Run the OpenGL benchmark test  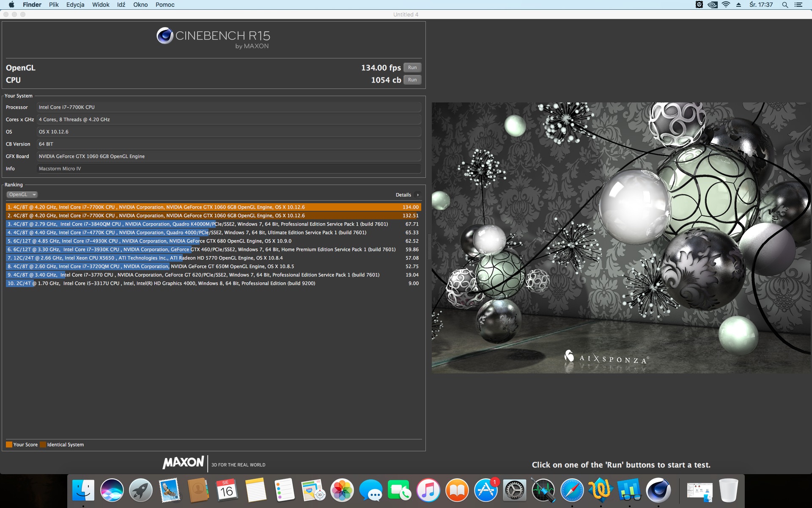click(x=412, y=68)
